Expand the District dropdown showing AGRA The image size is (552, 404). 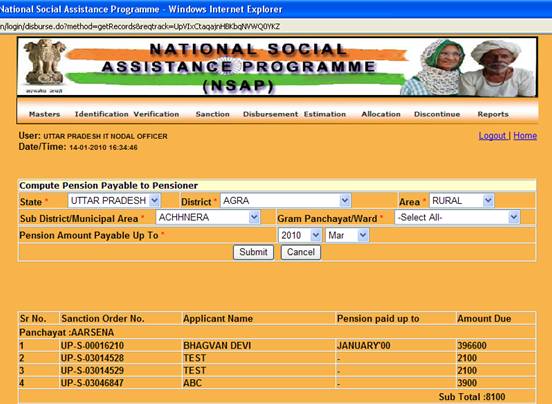point(286,201)
